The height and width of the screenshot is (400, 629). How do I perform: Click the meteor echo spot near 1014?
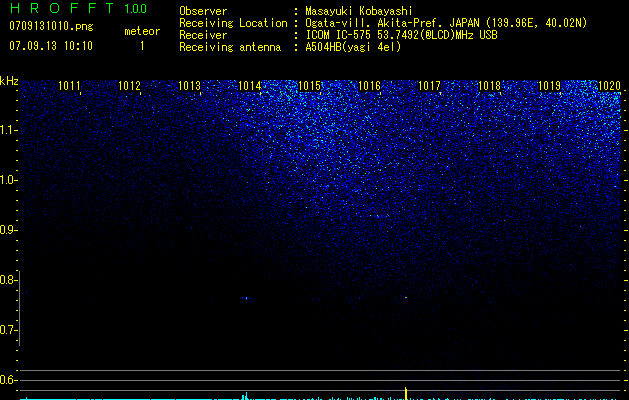point(246,298)
